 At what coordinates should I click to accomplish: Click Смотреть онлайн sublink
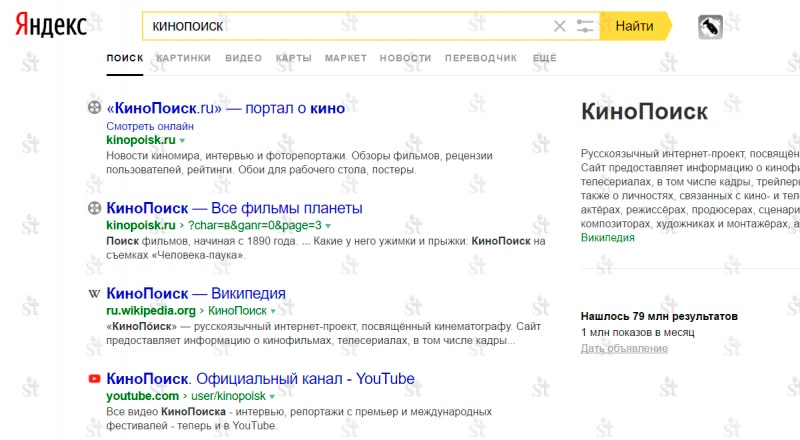point(150,126)
